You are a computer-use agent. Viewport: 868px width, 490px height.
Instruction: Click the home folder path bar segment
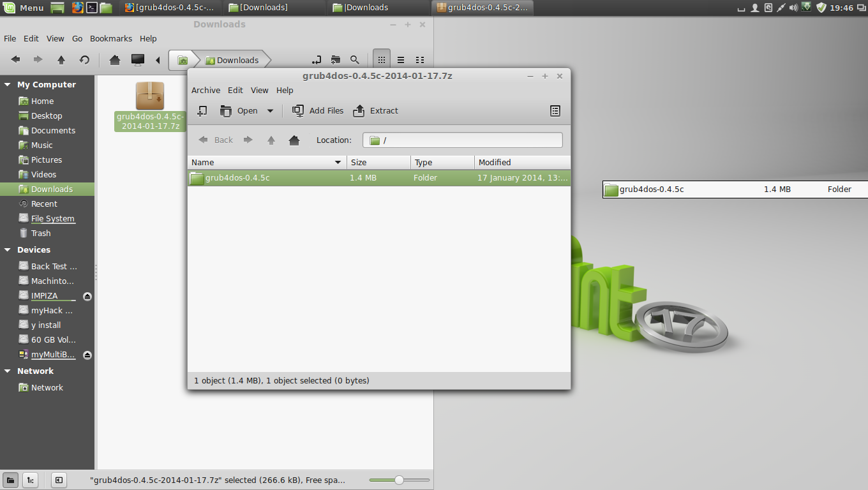(183, 60)
